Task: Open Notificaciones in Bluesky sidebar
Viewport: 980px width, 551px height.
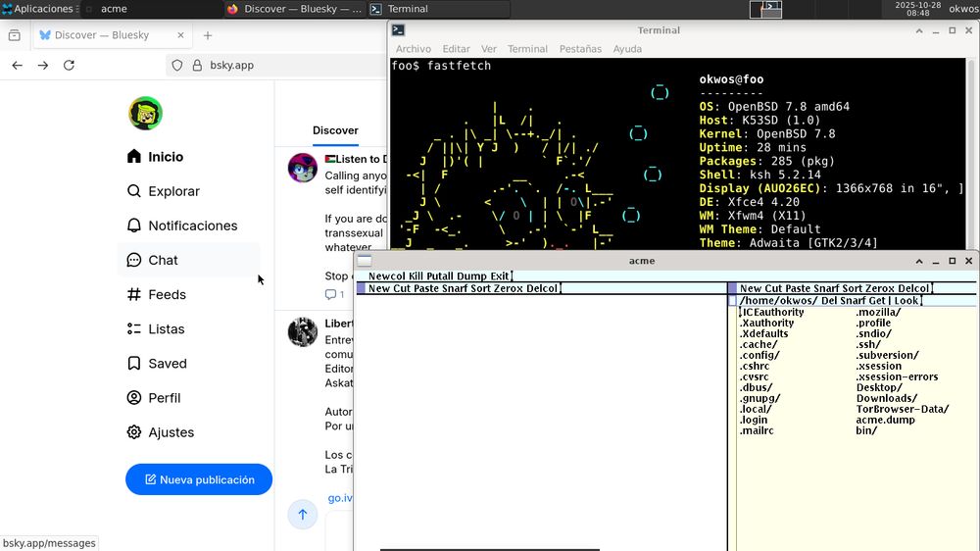Action: coord(181,225)
